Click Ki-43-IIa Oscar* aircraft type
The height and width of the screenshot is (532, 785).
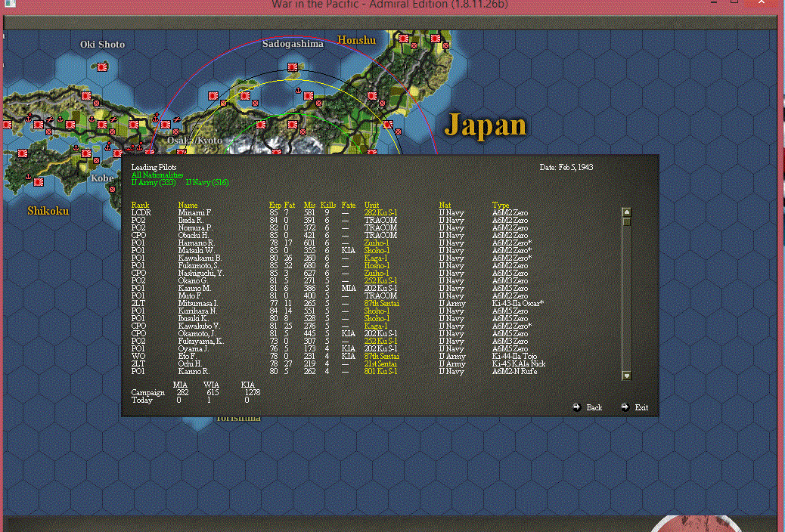[x=517, y=303]
